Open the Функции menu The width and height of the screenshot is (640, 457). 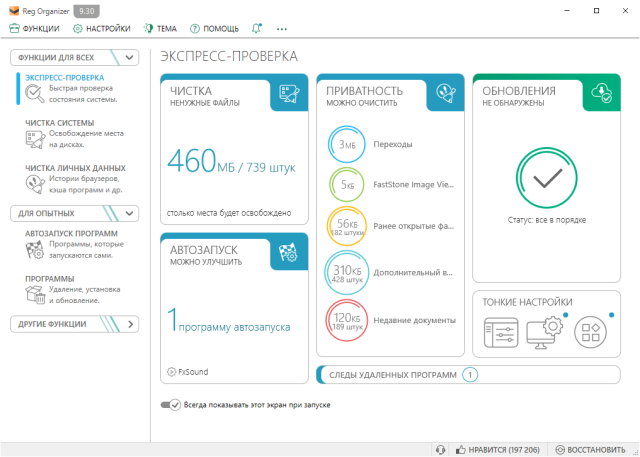36,28
